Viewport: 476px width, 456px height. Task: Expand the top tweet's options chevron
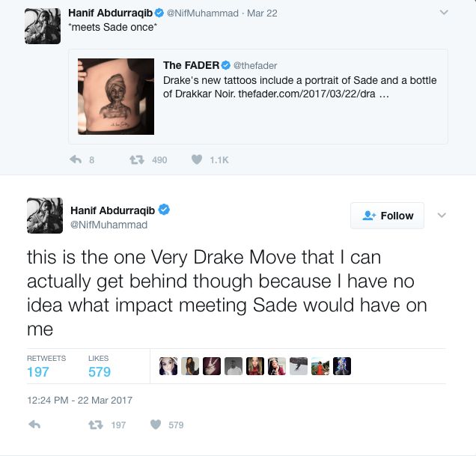(444, 13)
